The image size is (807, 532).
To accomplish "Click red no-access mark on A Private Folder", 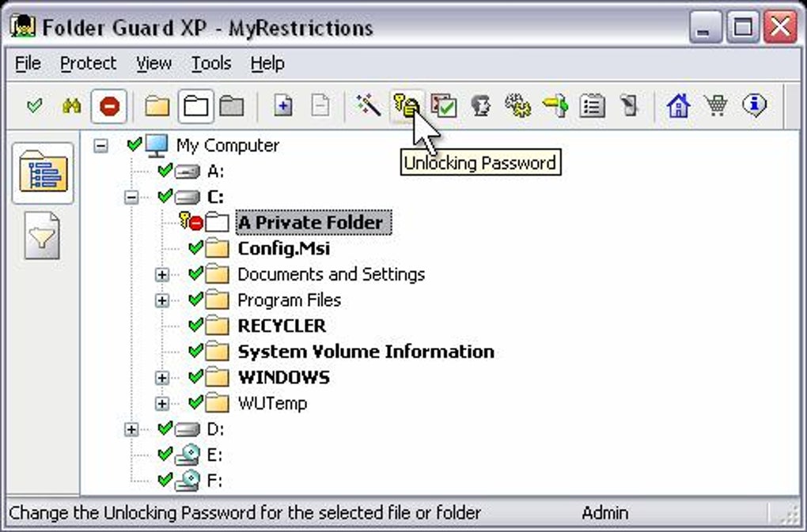I will pos(196,223).
